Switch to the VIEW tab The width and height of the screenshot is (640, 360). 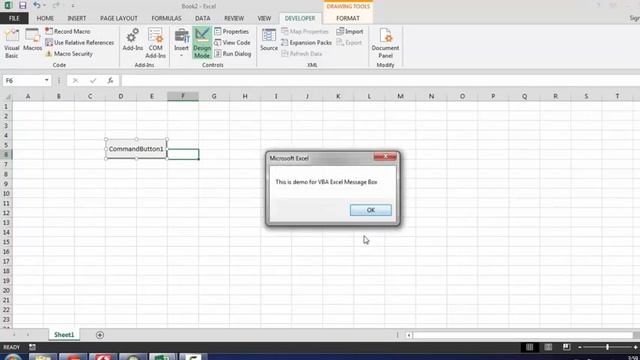click(264, 18)
